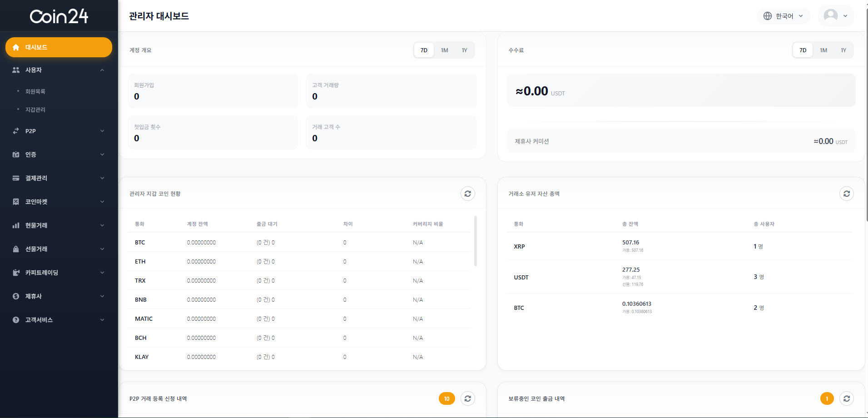Viewport: 868px width, 418px height.
Task: Refresh the 거래소 유저 자산 총액 panel
Action: (x=846, y=194)
